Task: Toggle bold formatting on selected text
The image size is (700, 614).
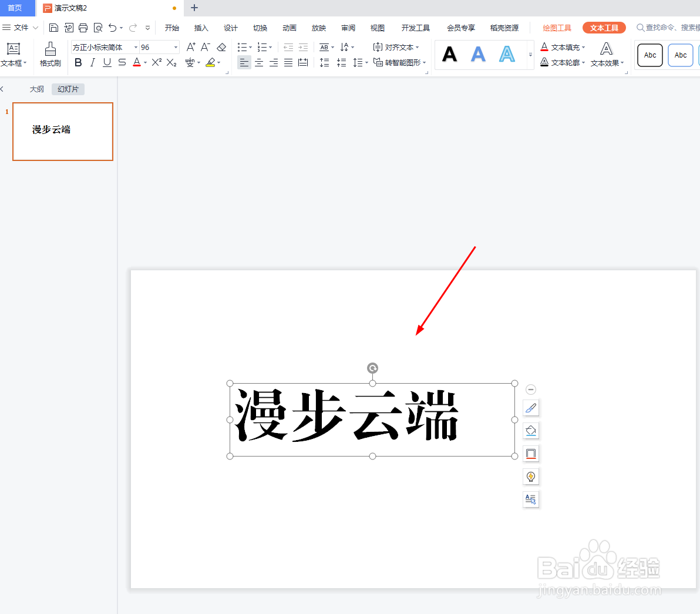Action: (78, 62)
